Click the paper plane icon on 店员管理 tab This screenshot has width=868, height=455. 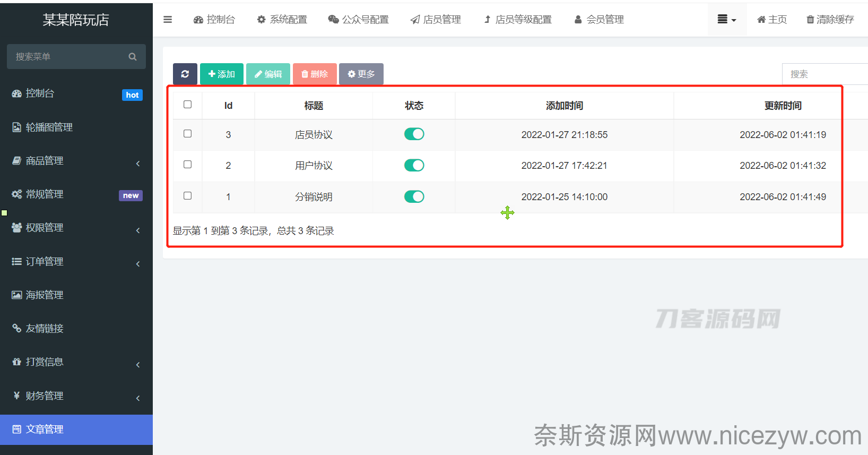coord(415,20)
